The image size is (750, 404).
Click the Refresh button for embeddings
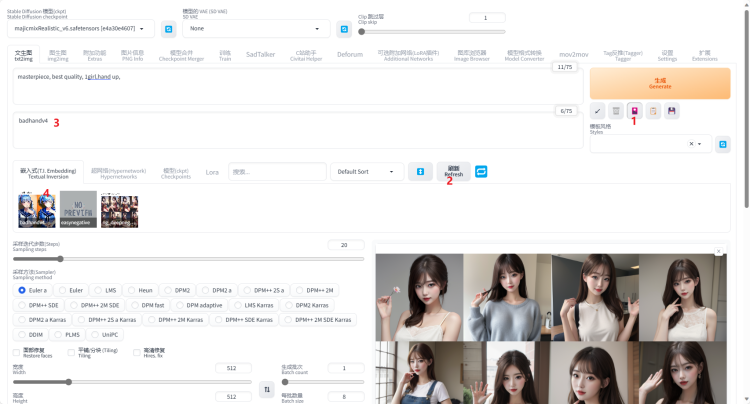pos(453,172)
